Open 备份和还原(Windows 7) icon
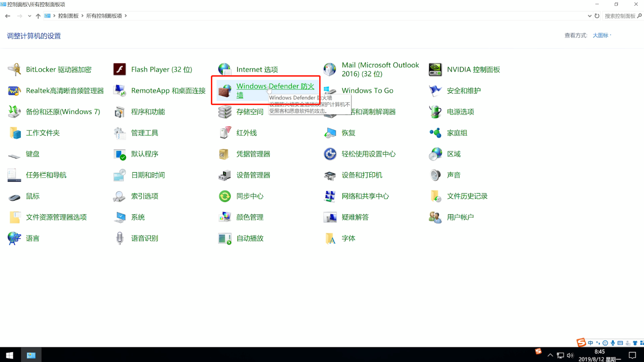Image resolution: width=644 pixels, height=362 pixels. tap(15, 112)
